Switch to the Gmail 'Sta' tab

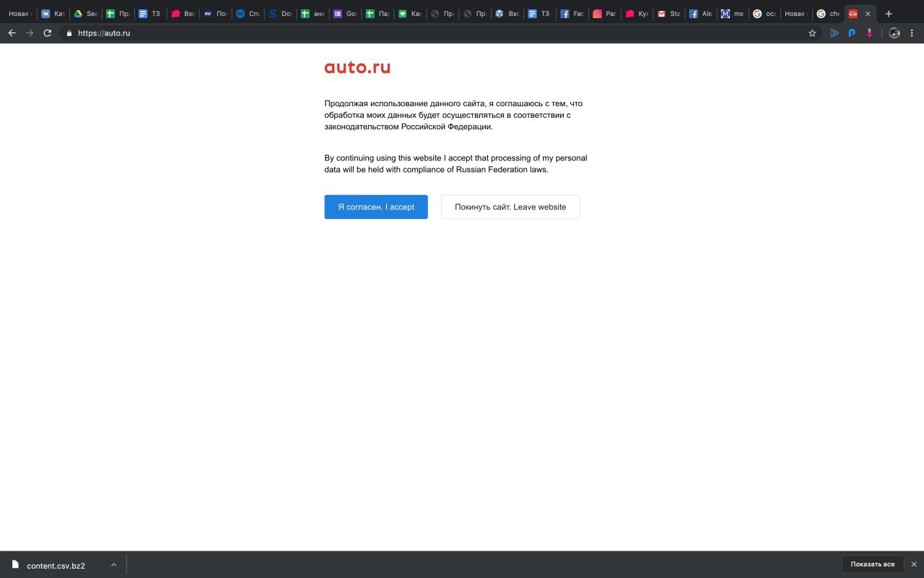coord(670,14)
